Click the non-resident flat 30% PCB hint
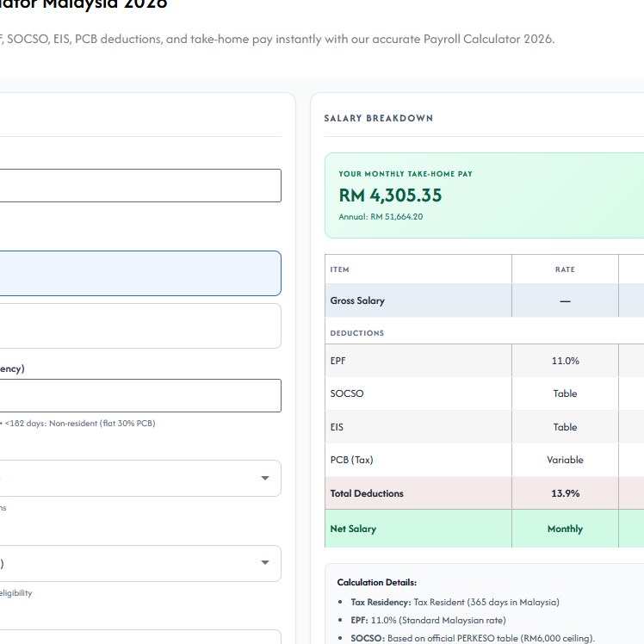 pyautogui.click(x=80, y=424)
